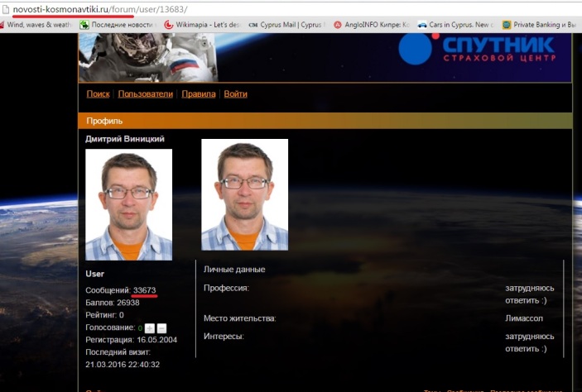Image resolution: width=582 pixels, height=392 pixels.
Task: Open the Войти login link
Action: [235, 93]
